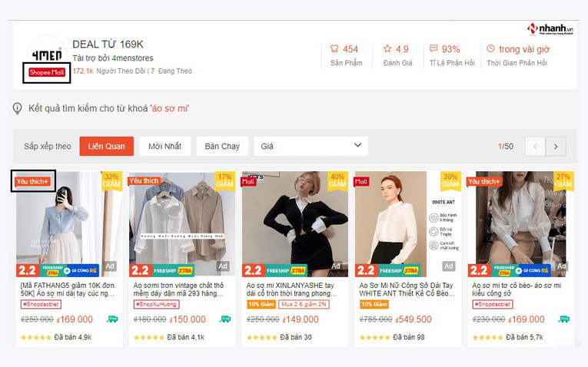Click 'Đã bán 5,7k' text

[524, 337]
